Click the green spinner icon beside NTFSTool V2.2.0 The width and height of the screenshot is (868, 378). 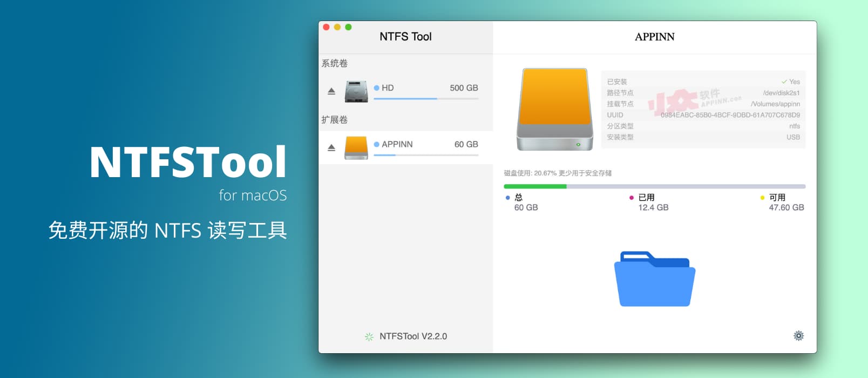369,336
